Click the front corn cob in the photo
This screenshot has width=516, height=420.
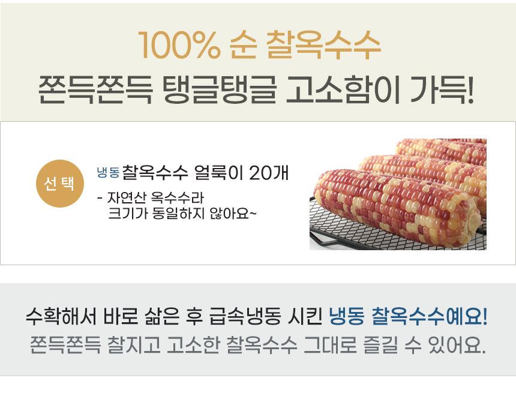coord(390,207)
